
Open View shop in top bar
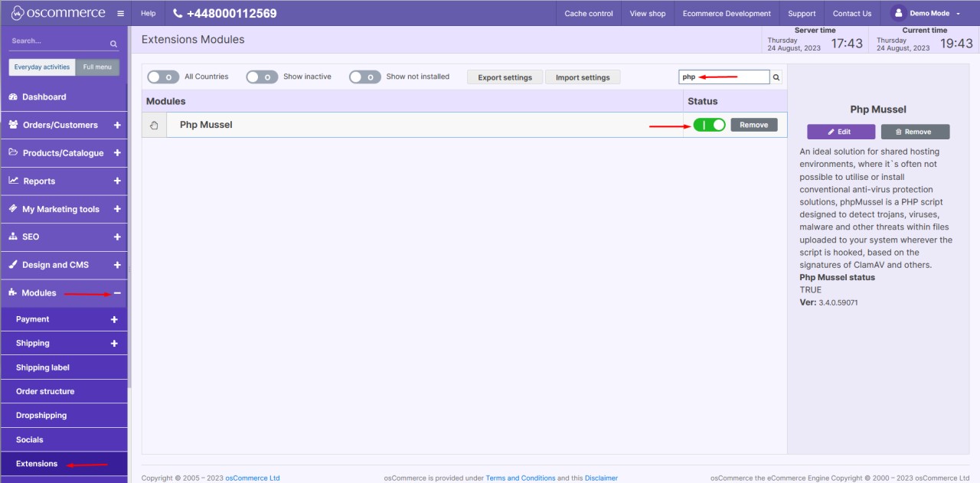pos(648,13)
